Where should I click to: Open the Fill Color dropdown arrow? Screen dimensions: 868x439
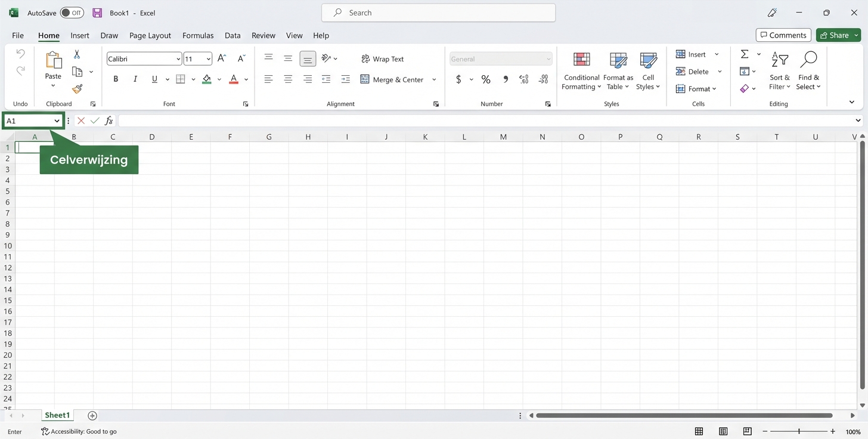tap(219, 79)
